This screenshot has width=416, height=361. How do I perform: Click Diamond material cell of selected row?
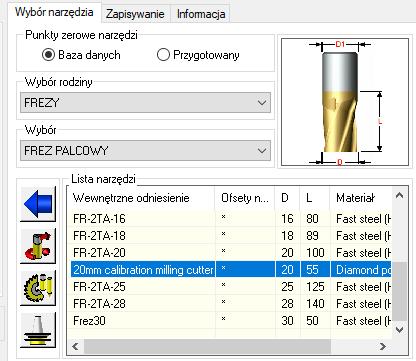[x=361, y=270]
